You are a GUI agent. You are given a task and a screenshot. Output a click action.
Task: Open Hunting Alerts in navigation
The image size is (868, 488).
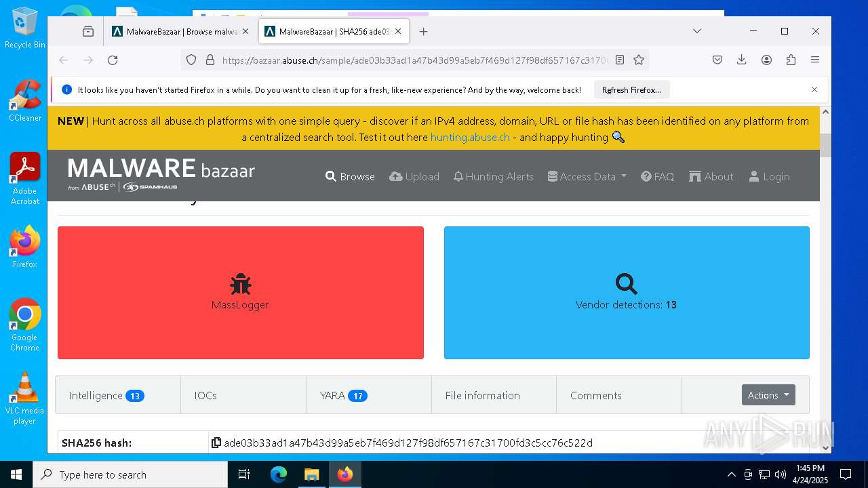(494, 176)
